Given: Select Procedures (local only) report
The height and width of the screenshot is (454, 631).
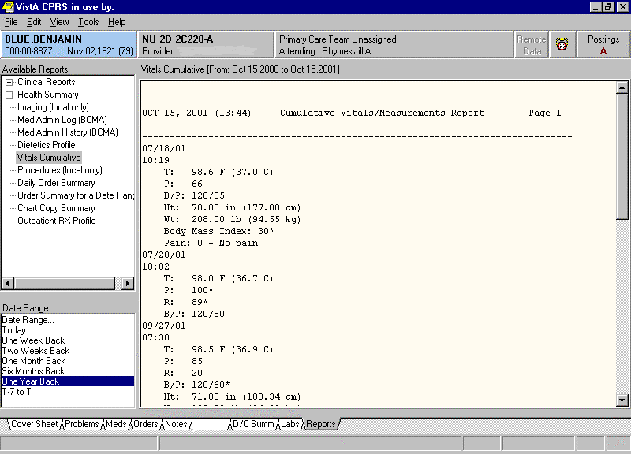Looking at the screenshot, I should (x=60, y=170).
